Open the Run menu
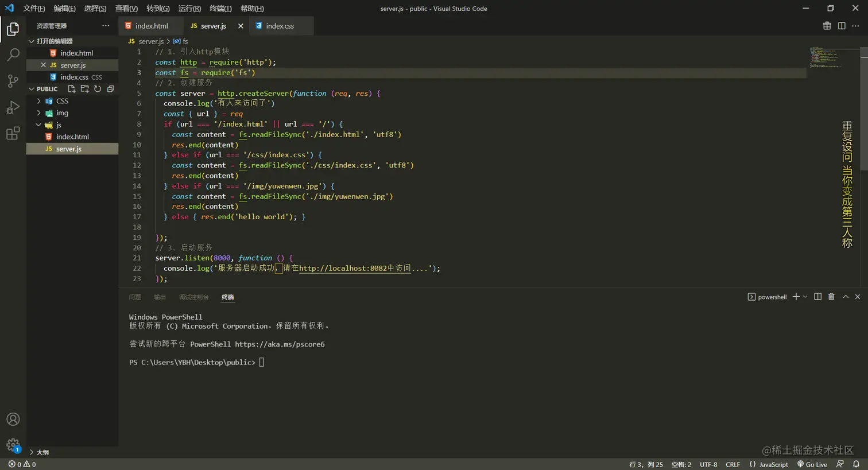Viewport: 868px width, 470px height. tap(189, 9)
